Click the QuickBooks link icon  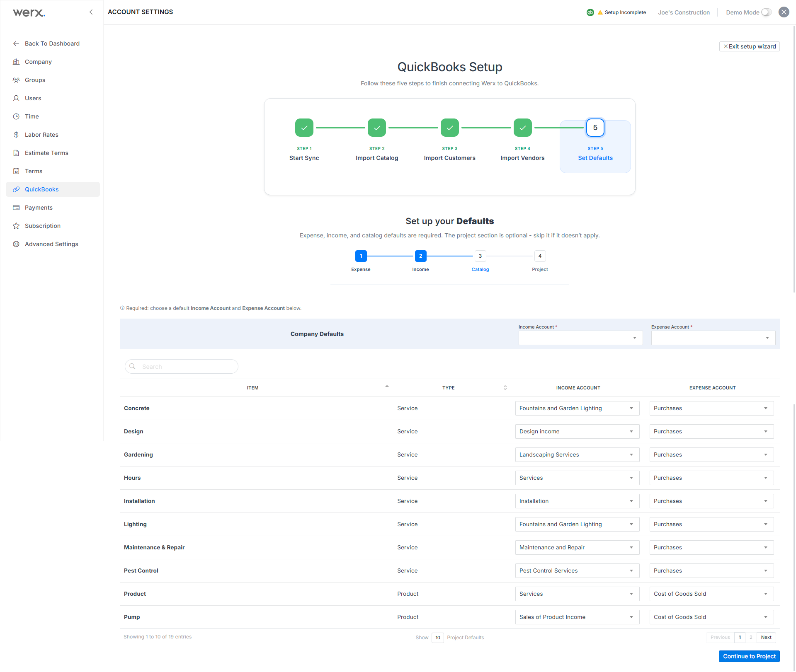click(16, 189)
